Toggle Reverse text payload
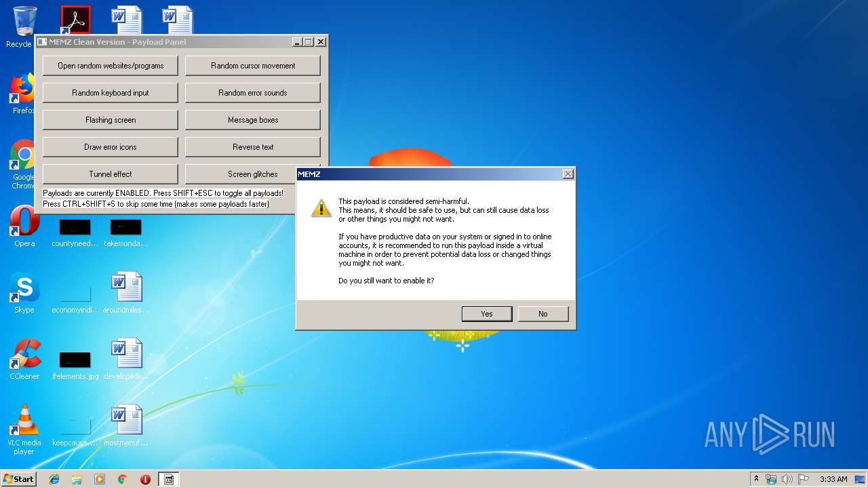 tap(253, 147)
